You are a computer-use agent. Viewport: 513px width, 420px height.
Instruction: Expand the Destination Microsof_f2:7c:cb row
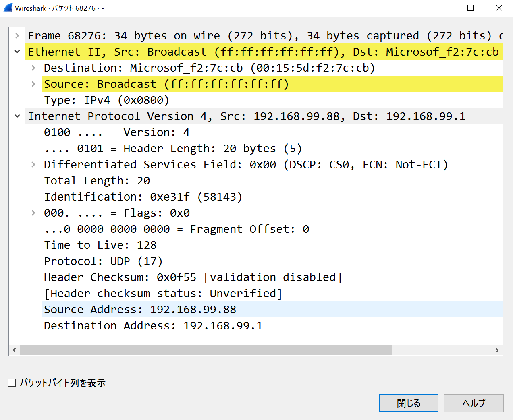click(33, 68)
